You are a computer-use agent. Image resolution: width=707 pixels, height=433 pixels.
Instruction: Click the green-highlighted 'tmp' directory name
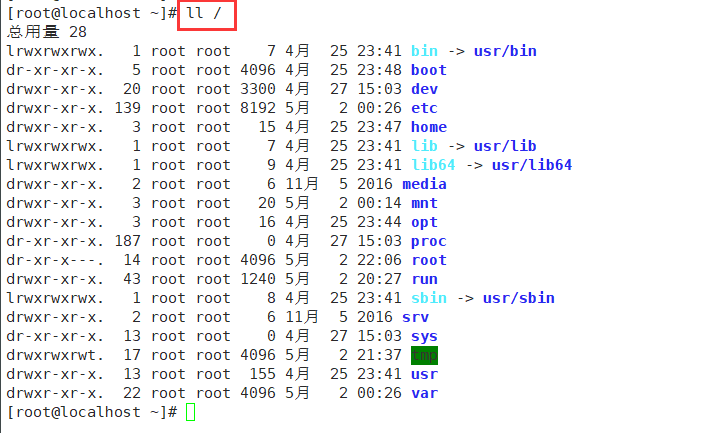pos(424,355)
